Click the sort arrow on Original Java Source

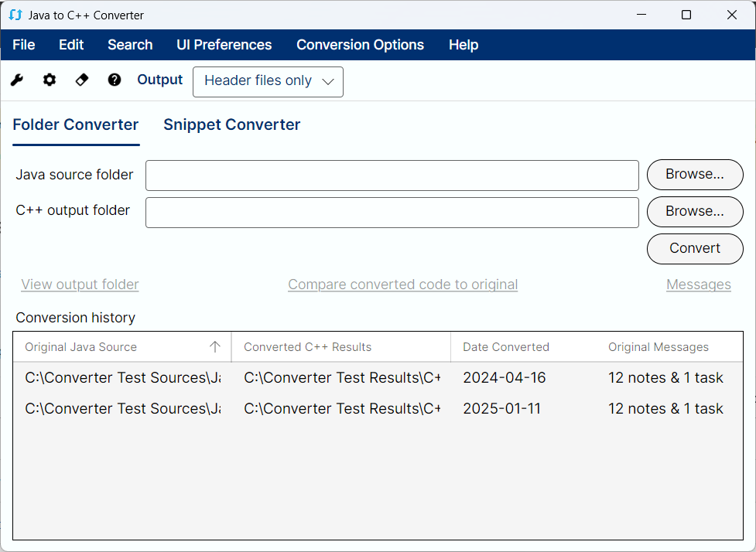tap(215, 347)
